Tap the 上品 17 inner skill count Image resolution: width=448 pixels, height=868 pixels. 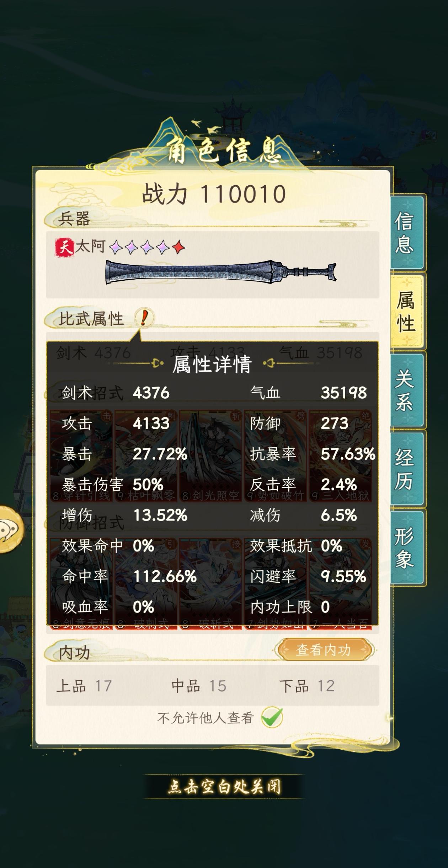pyautogui.click(x=84, y=686)
